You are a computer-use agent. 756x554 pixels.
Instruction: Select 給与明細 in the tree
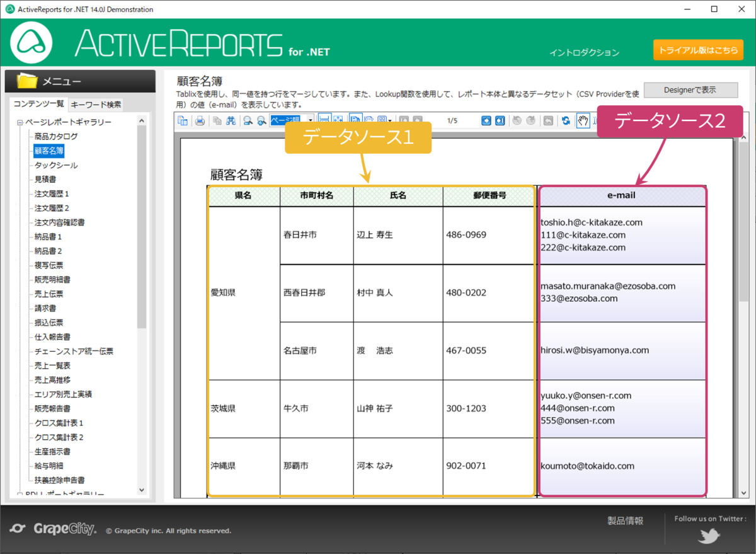click(49, 466)
